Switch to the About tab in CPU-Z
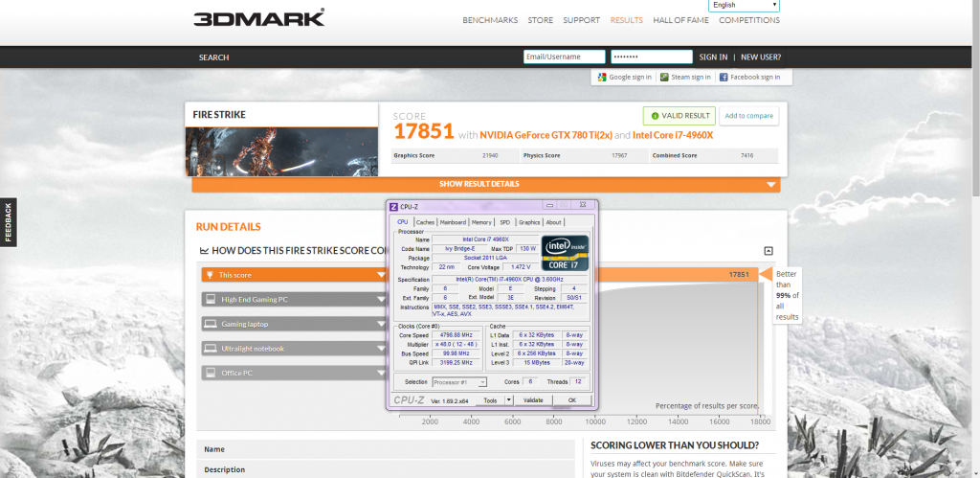The height and width of the screenshot is (478, 980). coord(554,222)
